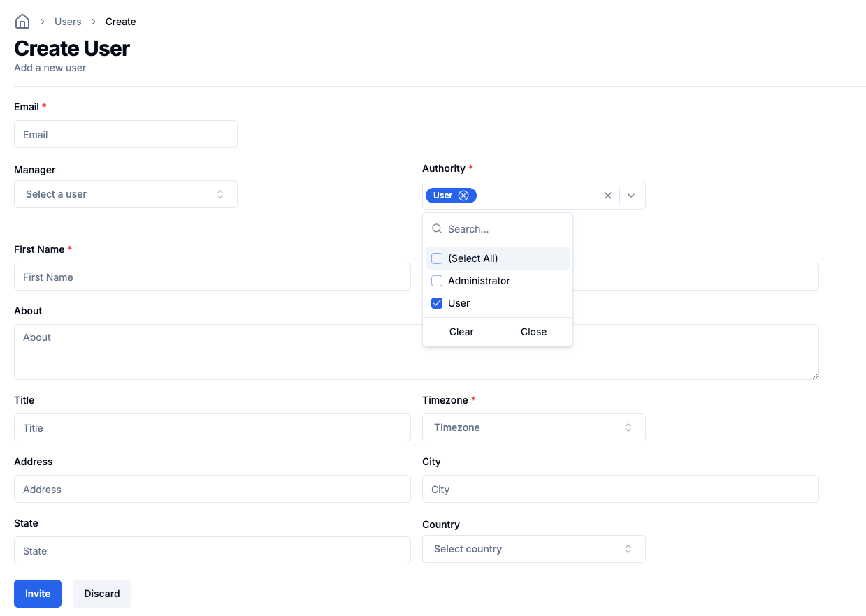Uncheck the User checkbox

click(436, 302)
